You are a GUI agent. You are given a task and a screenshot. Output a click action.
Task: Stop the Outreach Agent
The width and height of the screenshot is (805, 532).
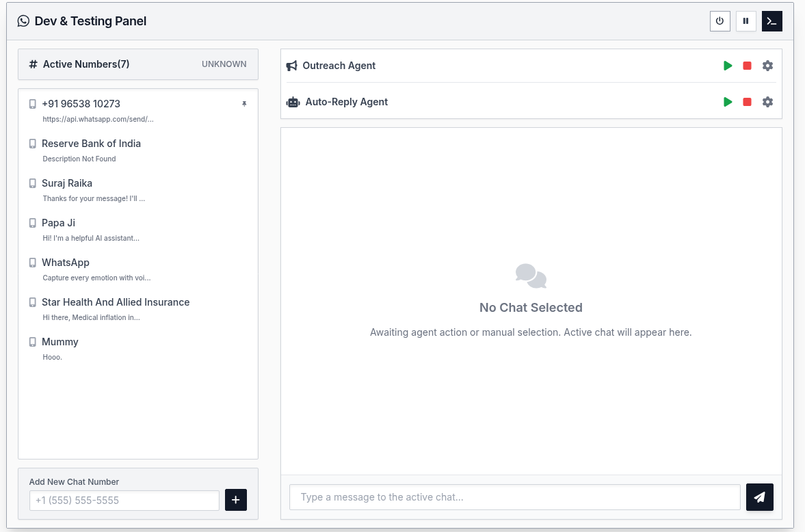(x=747, y=66)
